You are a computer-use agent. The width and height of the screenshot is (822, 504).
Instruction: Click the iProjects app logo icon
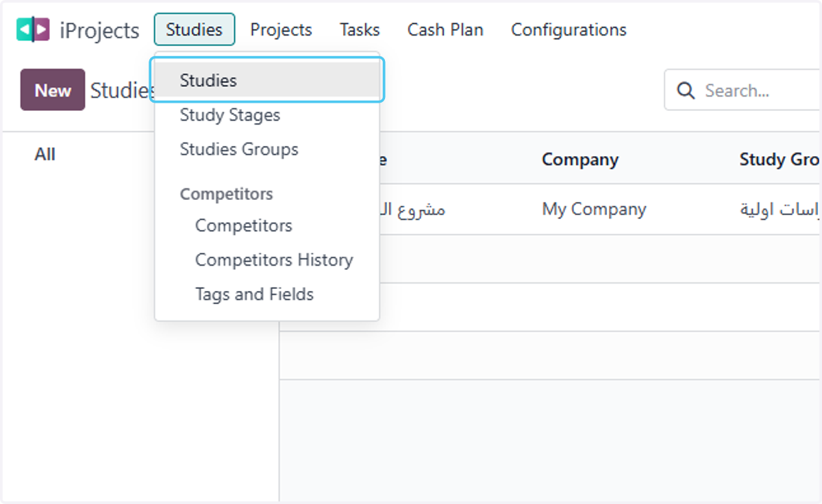click(33, 30)
